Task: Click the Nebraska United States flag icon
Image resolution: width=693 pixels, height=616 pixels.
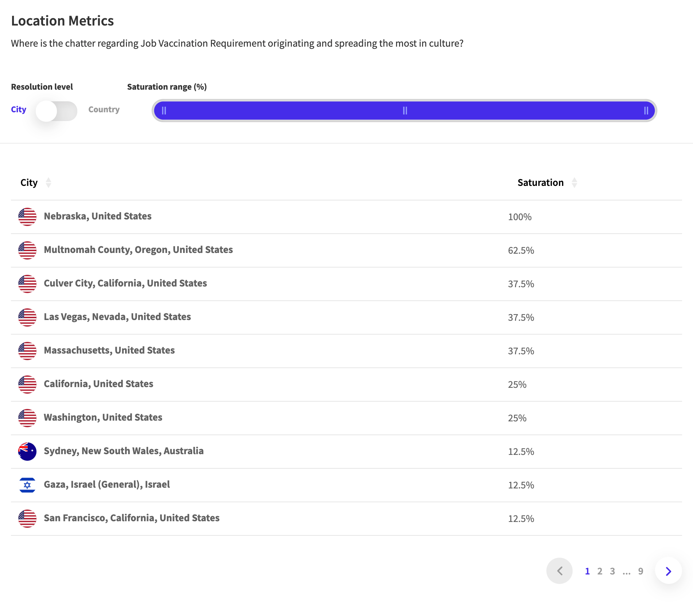Action: [x=27, y=217]
